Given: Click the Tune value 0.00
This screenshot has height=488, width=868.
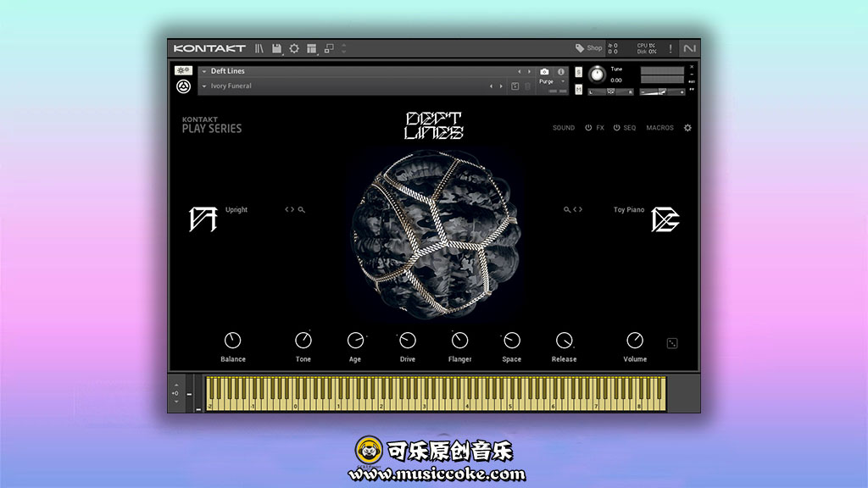Looking at the screenshot, I should 615,80.
